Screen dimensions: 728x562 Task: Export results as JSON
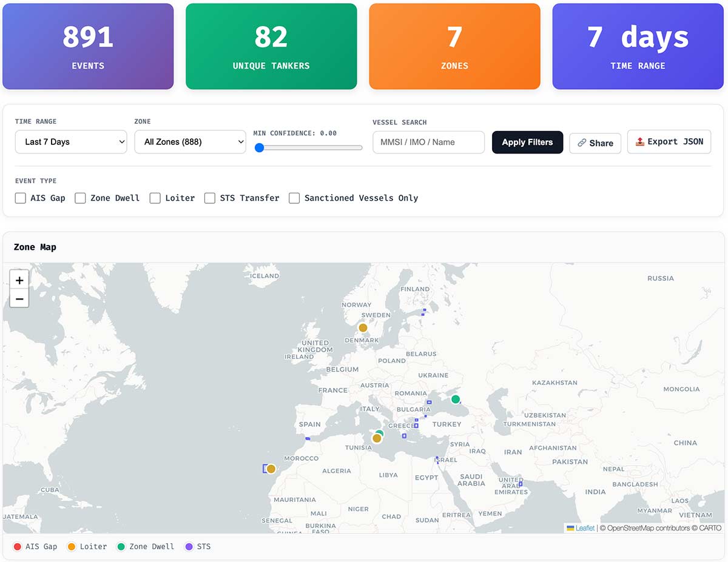[x=669, y=142]
